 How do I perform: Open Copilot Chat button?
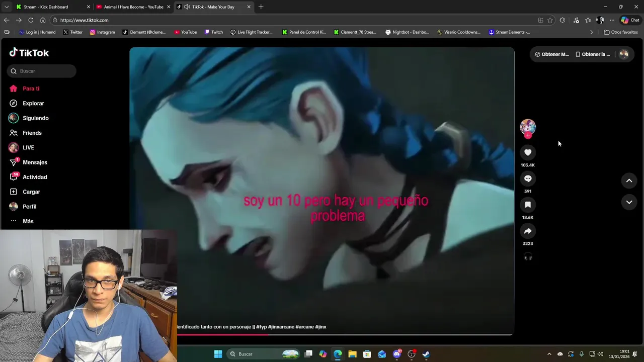(630, 20)
